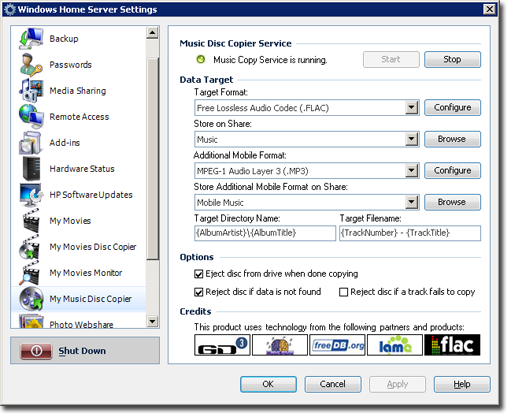Click the Target Directory Name field
510x416 pixels.
click(265, 233)
